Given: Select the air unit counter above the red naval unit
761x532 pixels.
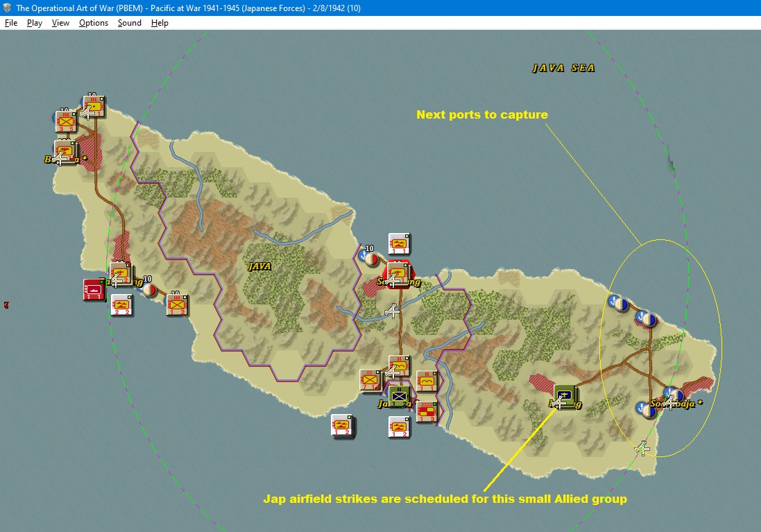Looking at the screenshot, I should pyautogui.click(x=121, y=274).
